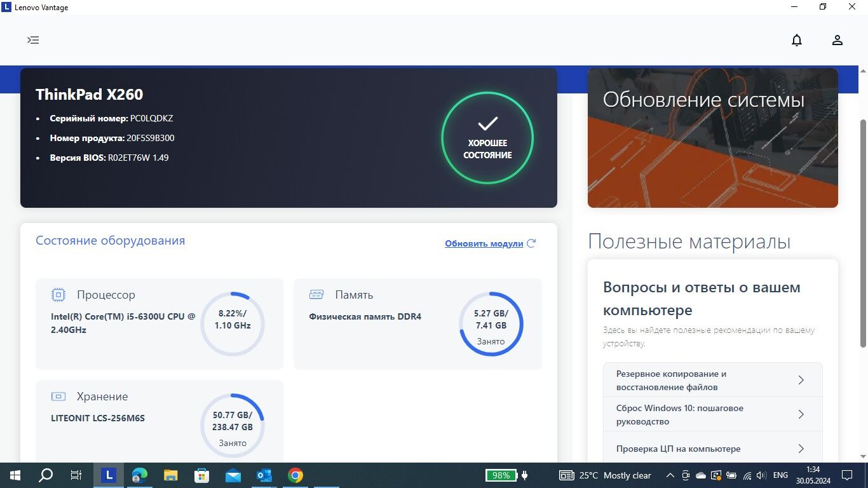The height and width of the screenshot is (488, 868).
Task: Launch Google Chrome from the taskbar
Action: point(295,475)
